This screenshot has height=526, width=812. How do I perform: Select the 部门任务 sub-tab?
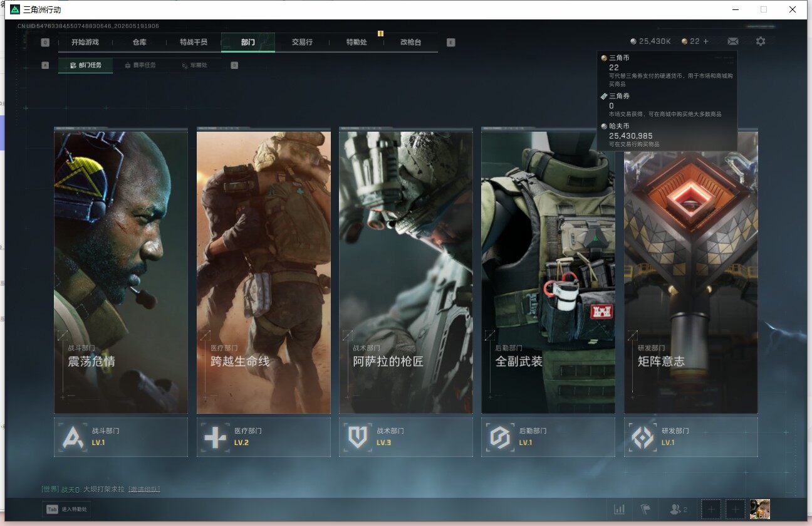coord(85,65)
